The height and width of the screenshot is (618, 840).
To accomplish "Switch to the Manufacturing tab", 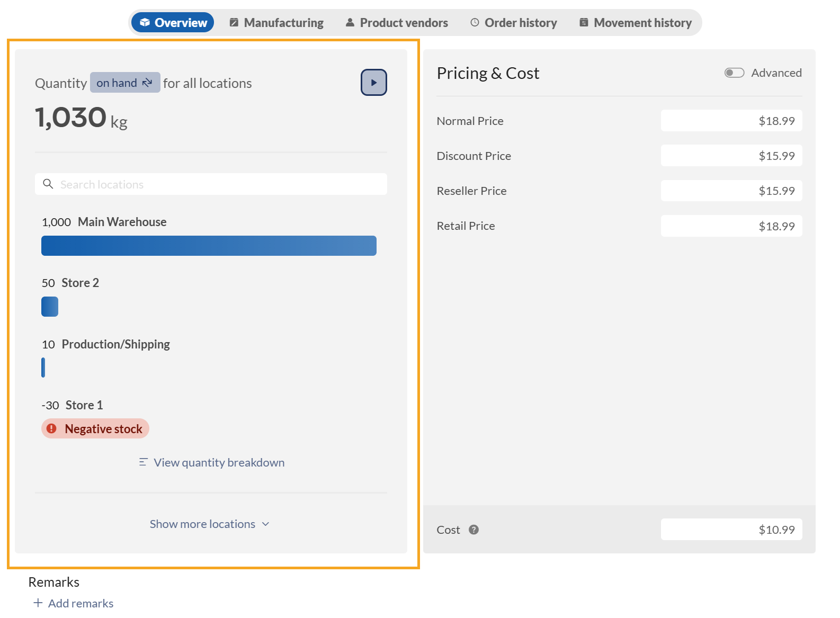I will (x=276, y=23).
